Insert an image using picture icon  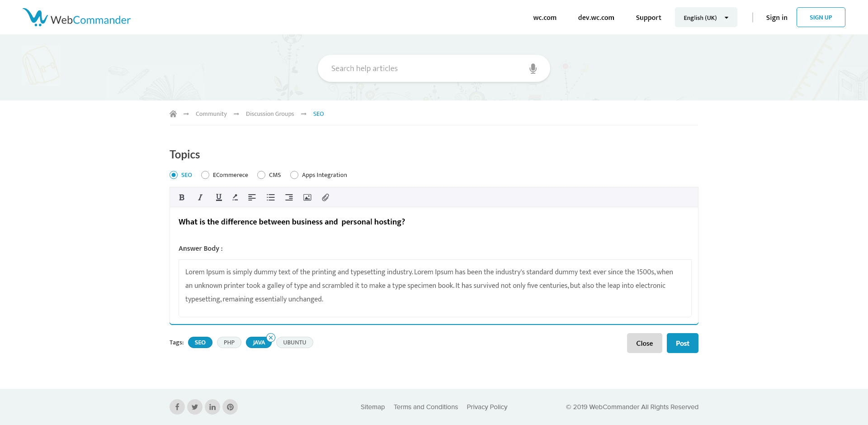coord(307,197)
